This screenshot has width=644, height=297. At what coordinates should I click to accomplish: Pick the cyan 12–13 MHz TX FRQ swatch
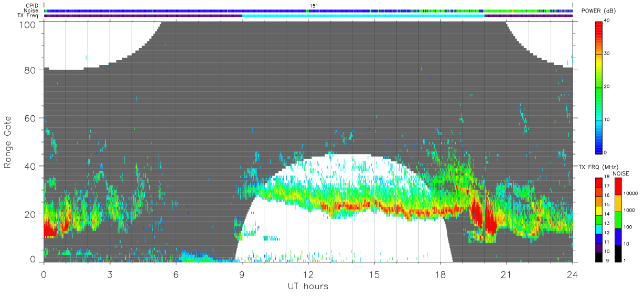click(599, 228)
